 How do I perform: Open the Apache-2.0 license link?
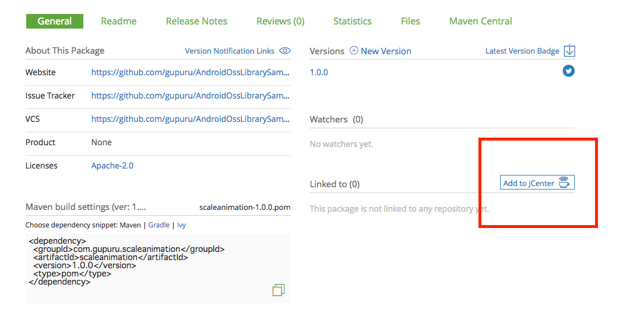pos(112,166)
